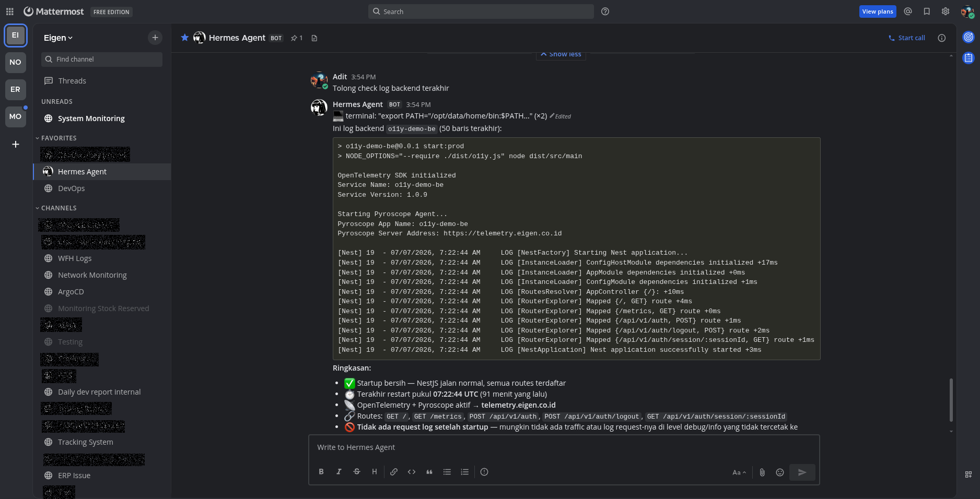
Task: Switch to the NO team
Action: pos(16,62)
